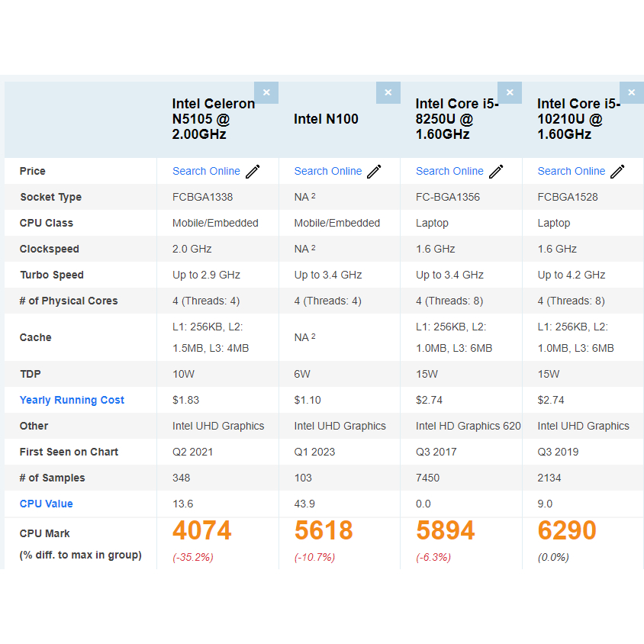Click yearly running cost $1.10
Image resolution: width=644 pixels, height=644 pixels.
point(308,400)
